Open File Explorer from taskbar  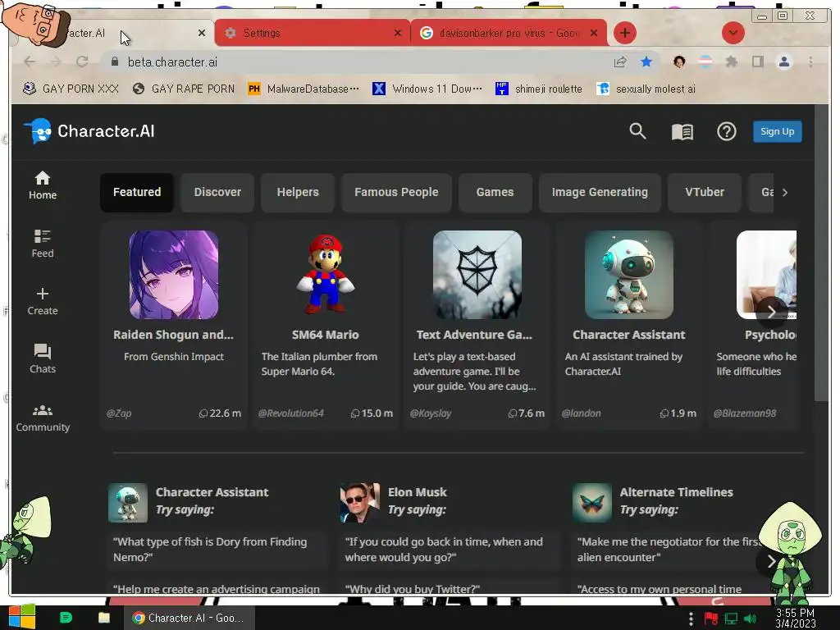104,618
